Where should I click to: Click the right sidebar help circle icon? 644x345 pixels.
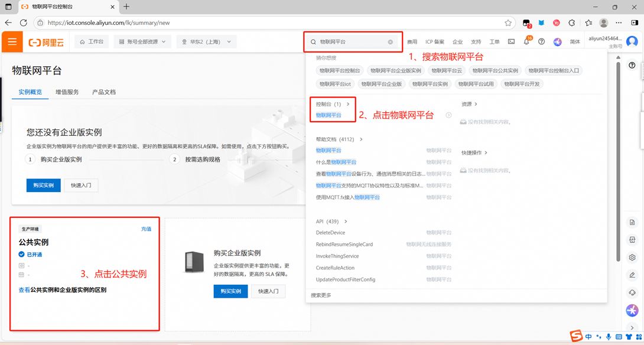pyautogui.click(x=632, y=66)
